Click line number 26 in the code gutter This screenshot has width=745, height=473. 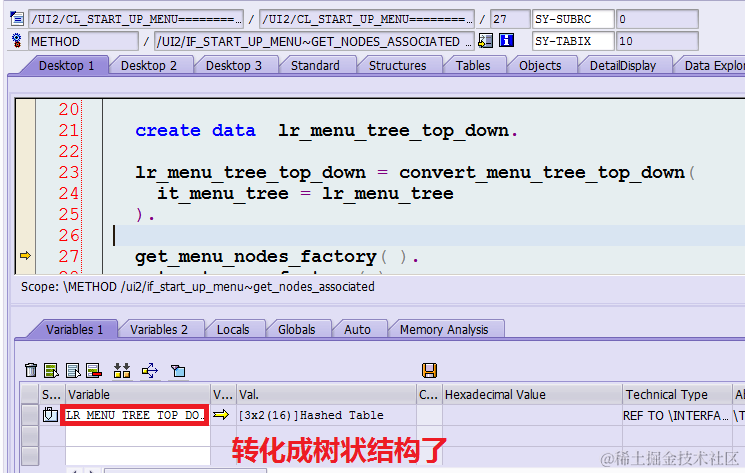[68, 235]
